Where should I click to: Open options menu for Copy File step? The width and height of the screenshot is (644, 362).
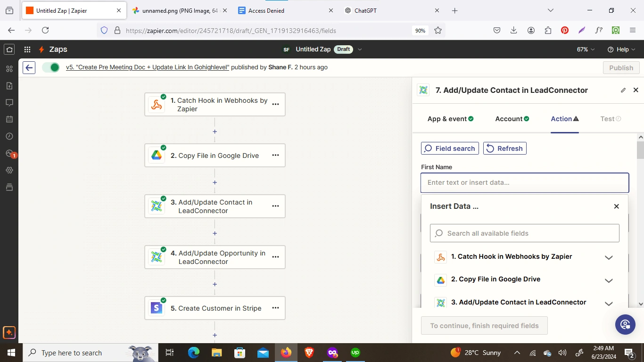[276, 155]
